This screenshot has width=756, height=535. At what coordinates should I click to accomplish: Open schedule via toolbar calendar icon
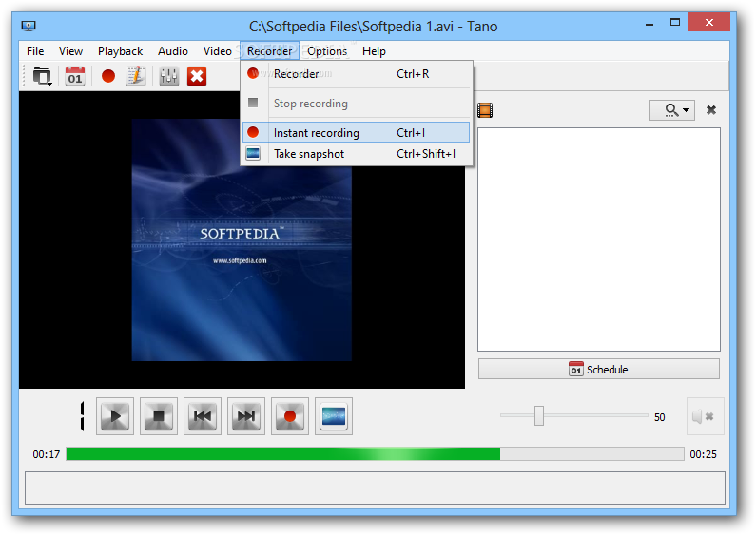click(x=75, y=76)
